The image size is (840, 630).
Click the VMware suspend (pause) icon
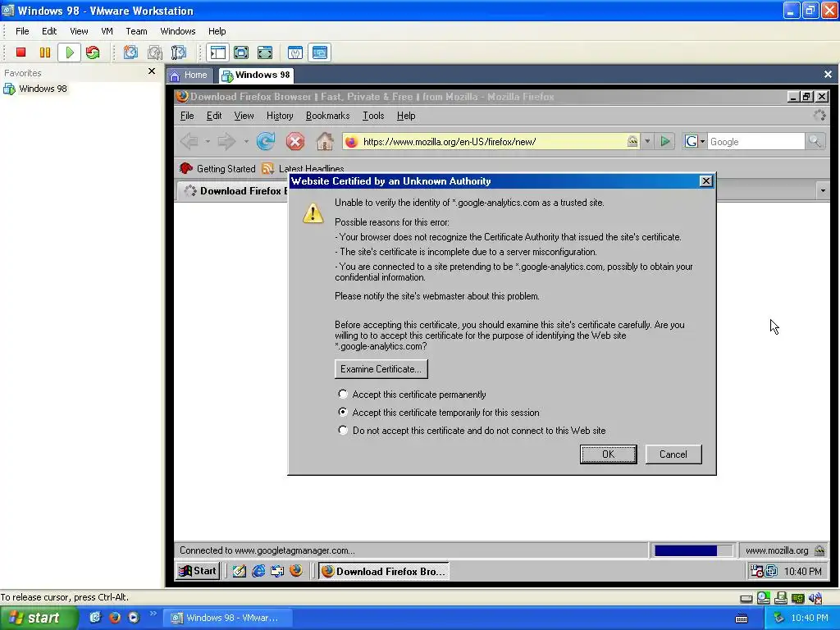click(45, 52)
